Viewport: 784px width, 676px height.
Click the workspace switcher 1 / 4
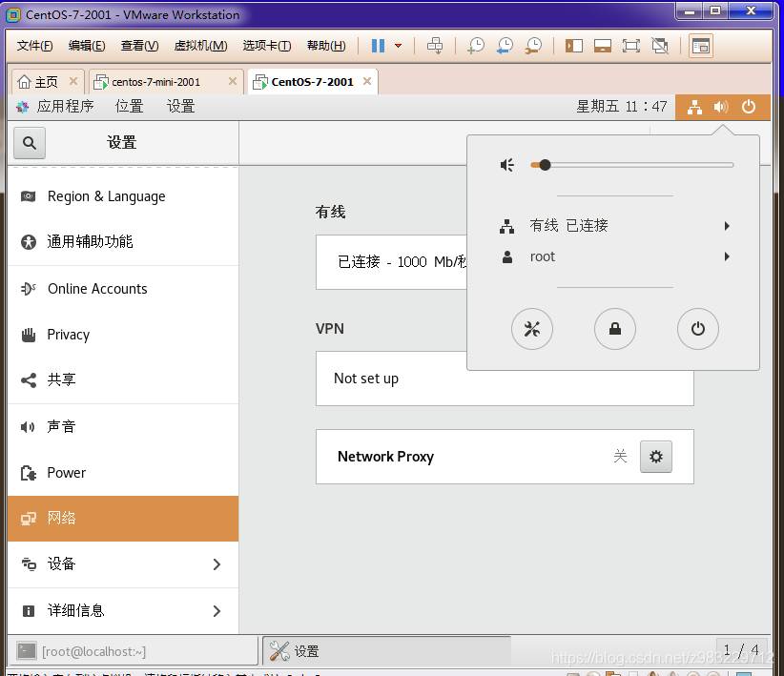tap(741, 650)
